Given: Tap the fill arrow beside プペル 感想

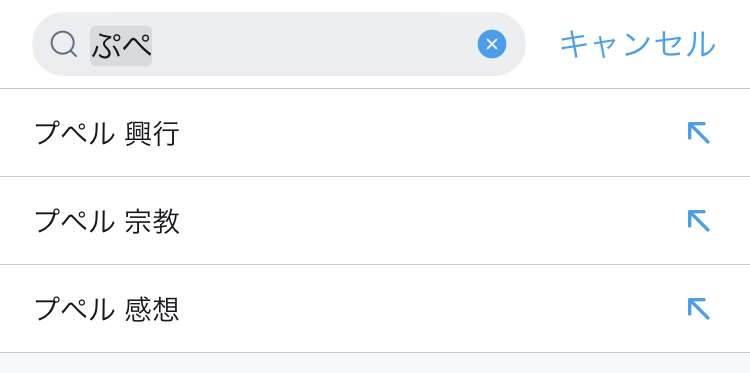Looking at the screenshot, I should coord(699,308).
